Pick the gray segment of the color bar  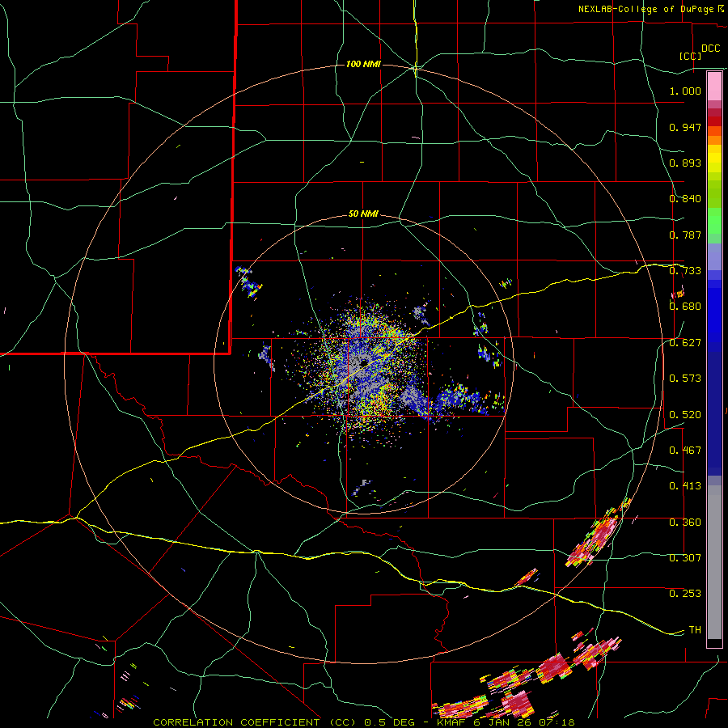coord(714,562)
